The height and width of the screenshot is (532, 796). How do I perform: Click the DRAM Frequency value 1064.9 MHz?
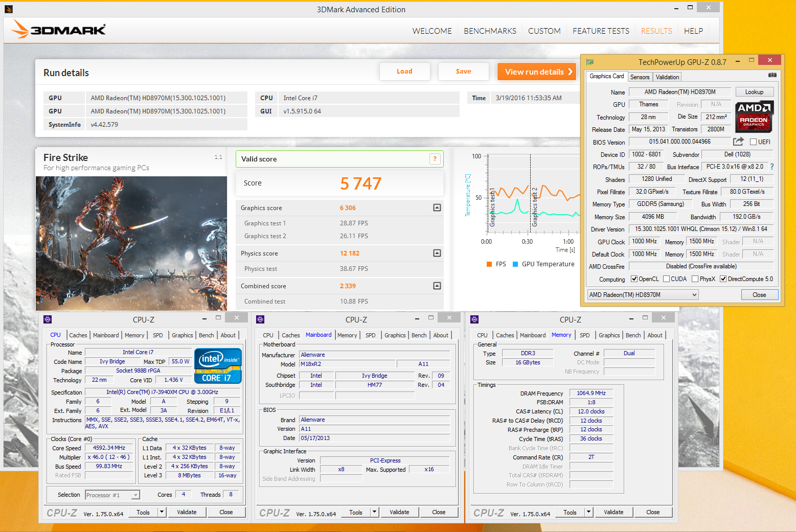tap(591, 393)
